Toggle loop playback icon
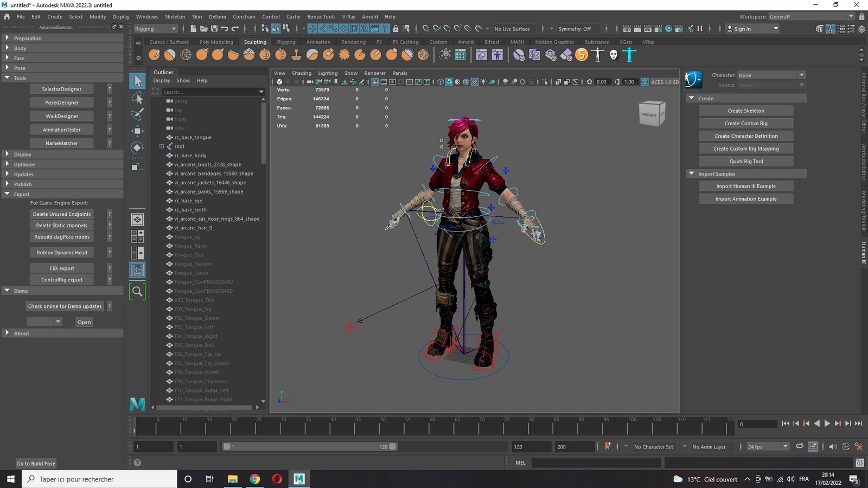This screenshot has width=868, height=488. 799,446
